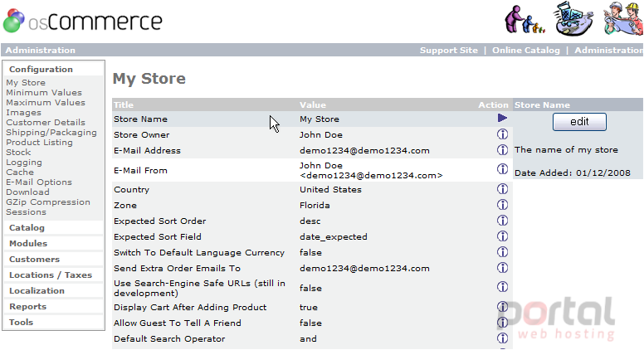Click info icon for Switch To Default Language Currency
Screen dimensions: 644x350
pyautogui.click(x=502, y=251)
